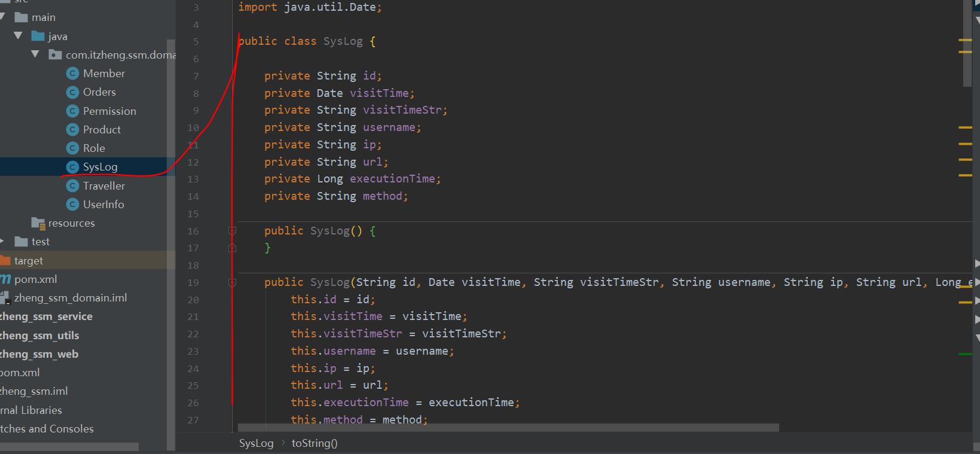Collapse the com.itzheng.ssm.domain package
The height and width of the screenshot is (454, 980).
click(35, 54)
